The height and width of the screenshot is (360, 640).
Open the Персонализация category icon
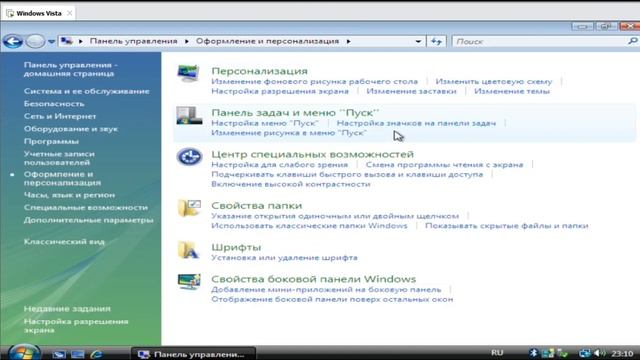coord(188,74)
